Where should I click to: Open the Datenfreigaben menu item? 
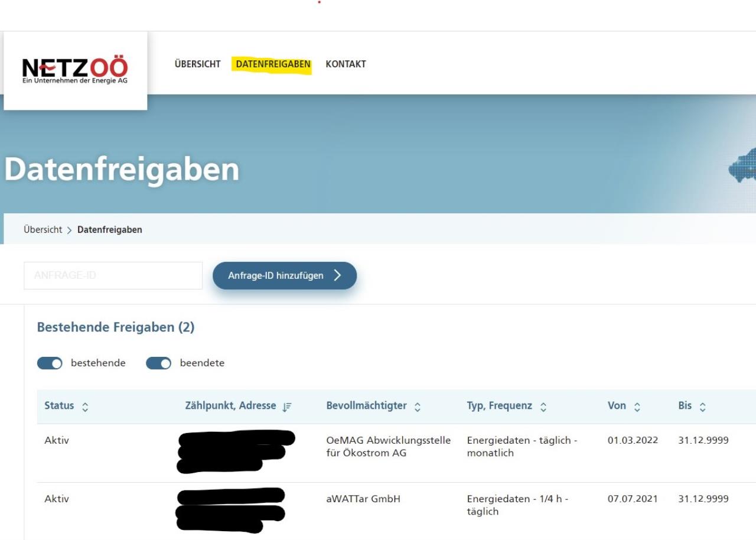(273, 64)
